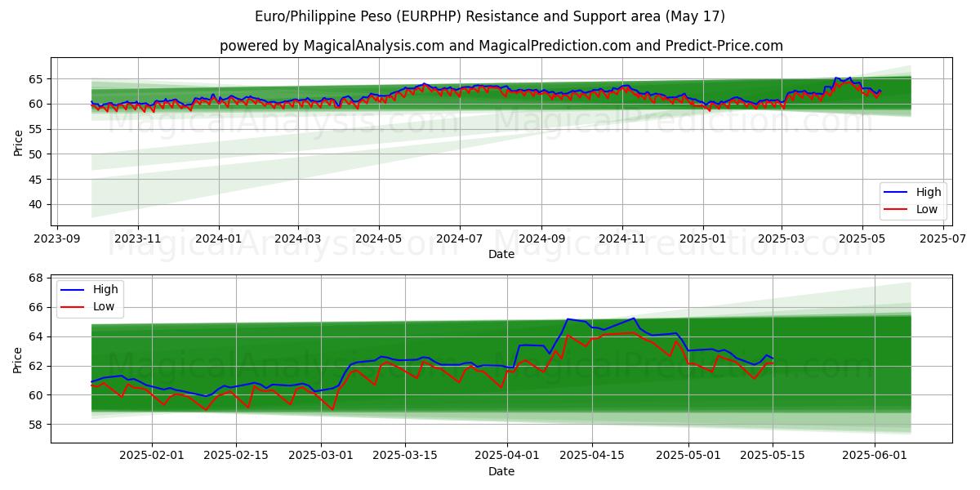This screenshot has height=490, width=980.
Task: Click the '2024-09' date tick label
Action: 542,238
